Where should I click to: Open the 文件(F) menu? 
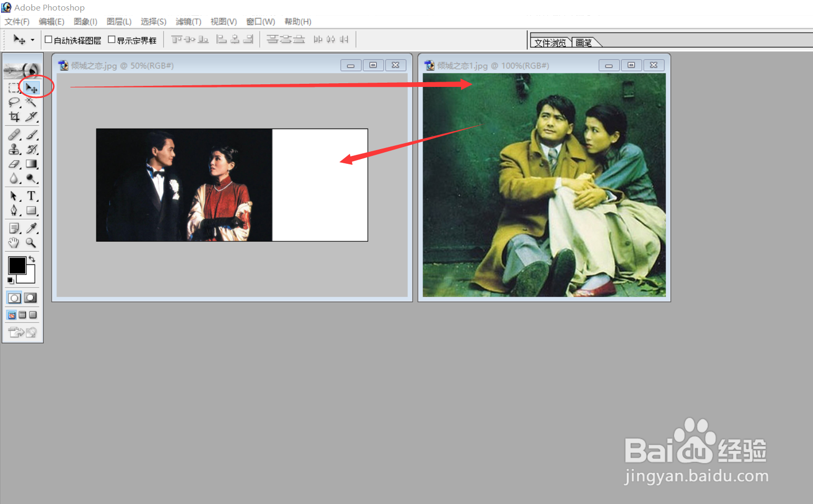tap(17, 22)
